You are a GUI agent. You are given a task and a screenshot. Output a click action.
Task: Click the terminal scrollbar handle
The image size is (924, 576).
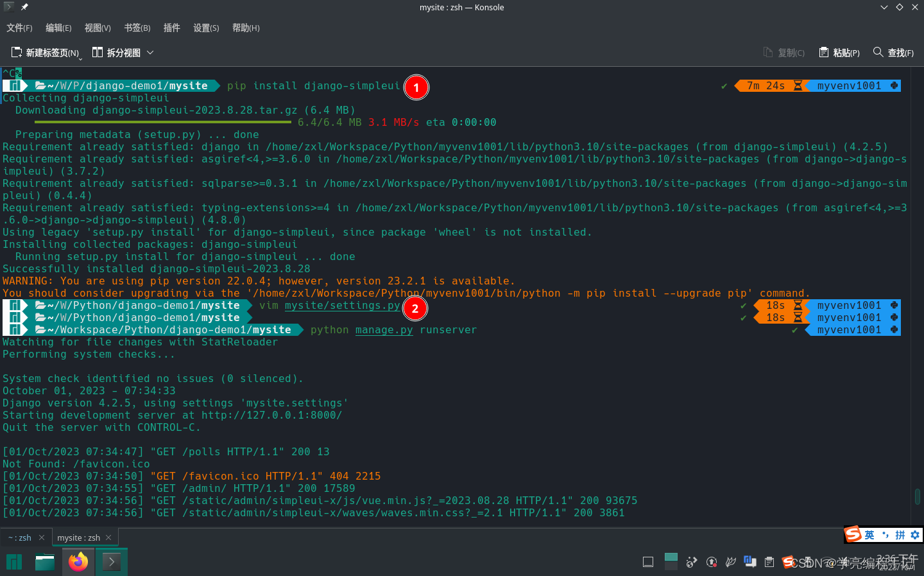tap(918, 496)
